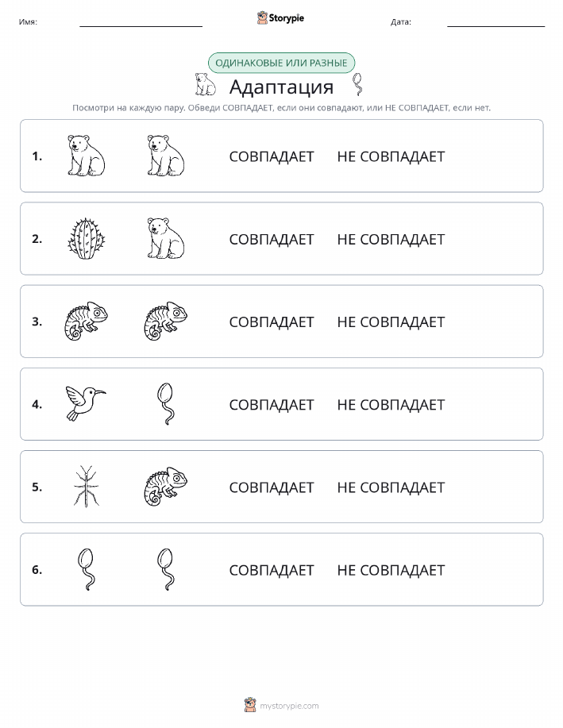Click the balloon picture in row 4
Image resolution: width=563 pixels, height=728 pixels.
[x=166, y=403]
